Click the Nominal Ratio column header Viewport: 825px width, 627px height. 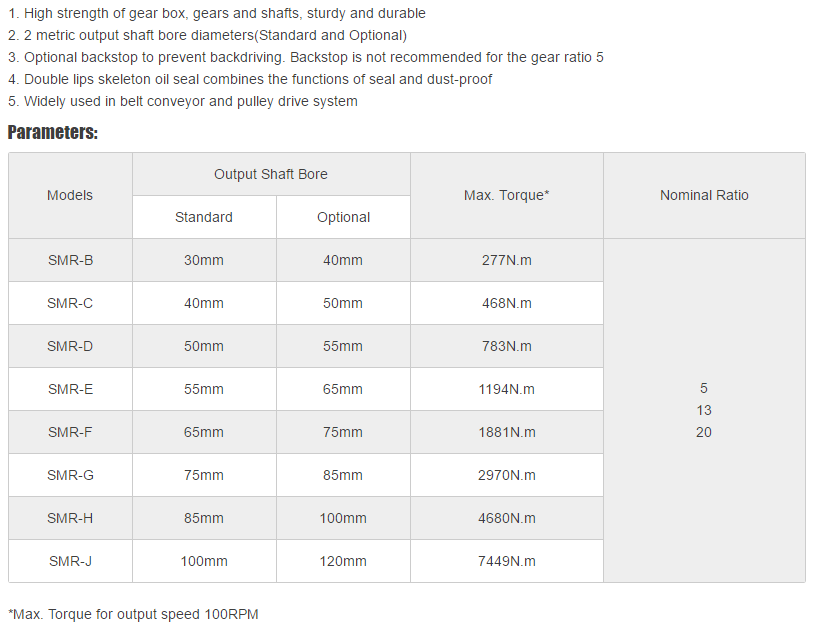704,195
